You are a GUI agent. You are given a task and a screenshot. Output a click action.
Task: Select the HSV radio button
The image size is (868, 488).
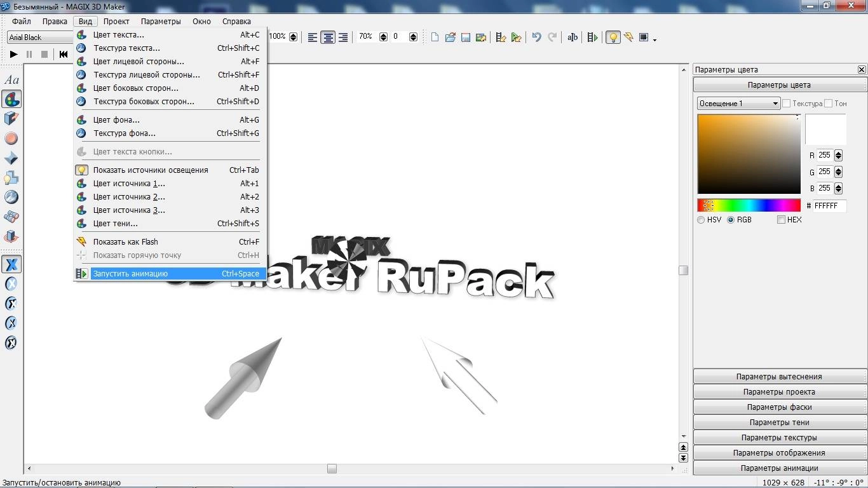click(x=701, y=220)
